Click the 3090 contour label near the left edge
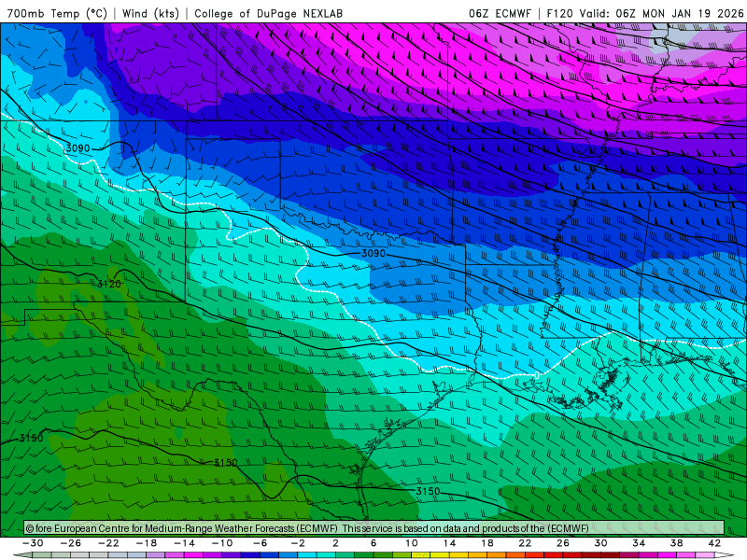 pos(78,148)
